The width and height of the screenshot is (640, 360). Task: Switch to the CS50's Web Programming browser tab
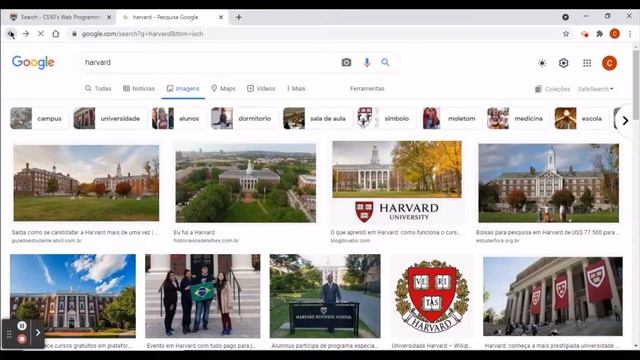tap(59, 17)
